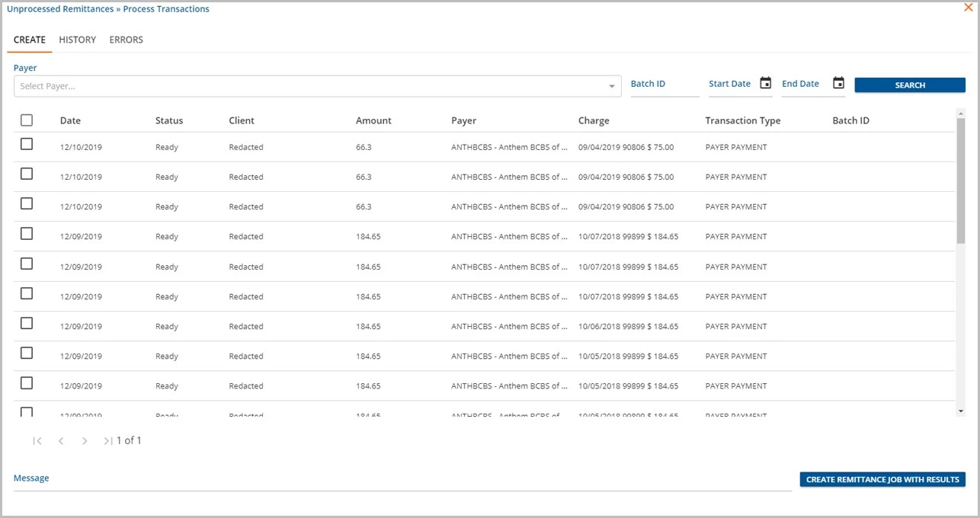Check the third 12/10/2019 row checkbox
The width and height of the screenshot is (980, 518).
pyautogui.click(x=27, y=203)
